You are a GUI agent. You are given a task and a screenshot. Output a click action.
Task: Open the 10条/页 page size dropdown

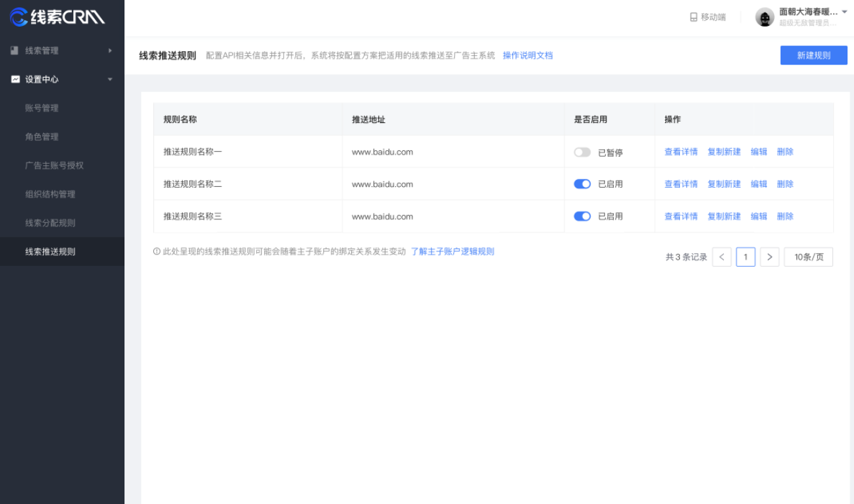808,257
